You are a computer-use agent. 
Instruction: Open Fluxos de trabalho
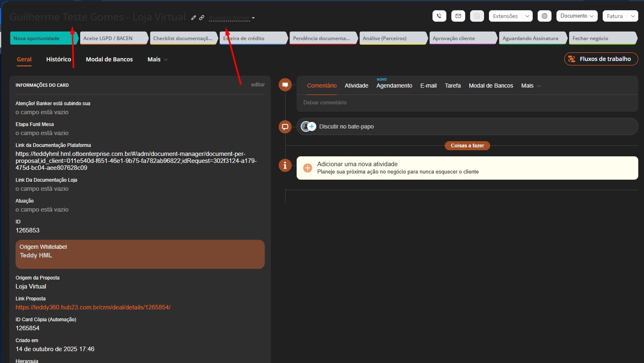pos(601,59)
